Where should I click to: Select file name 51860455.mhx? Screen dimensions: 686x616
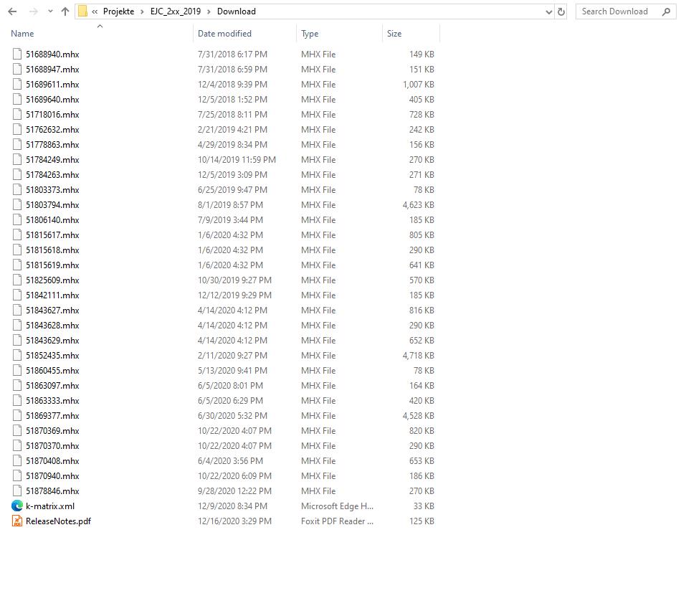(52, 370)
